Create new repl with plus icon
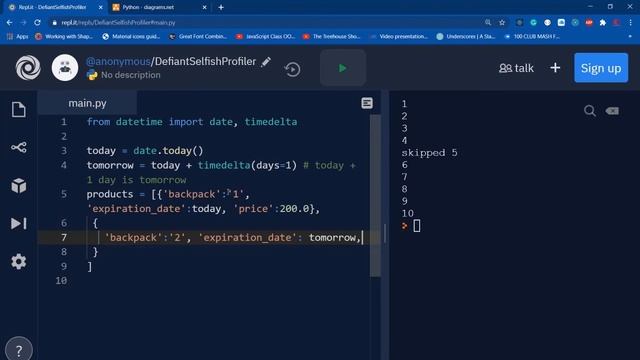This screenshot has width=640, height=360. click(555, 68)
